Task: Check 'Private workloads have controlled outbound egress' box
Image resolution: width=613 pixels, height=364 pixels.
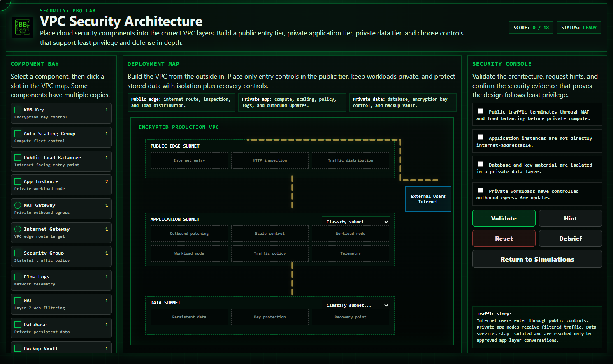Action: click(481, 190)
